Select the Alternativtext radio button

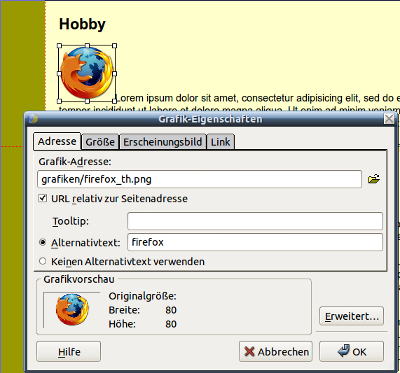click(x=43, y=242)
